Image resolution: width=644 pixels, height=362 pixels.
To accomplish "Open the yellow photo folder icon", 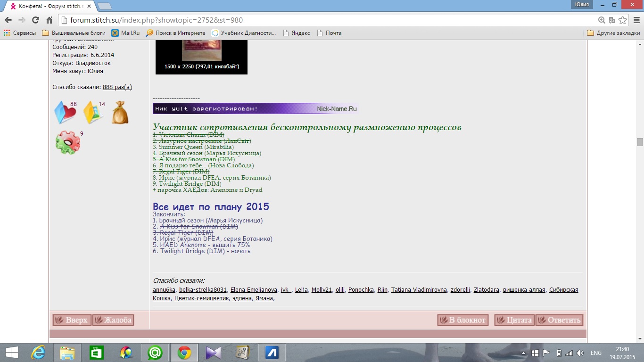I will [x=93, y=113].
